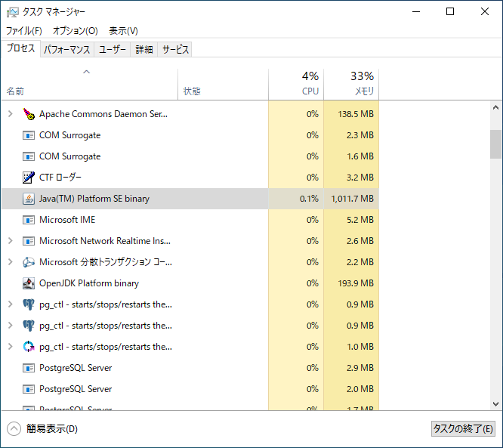This screenshot has height=448, width=503.
Task: Select the Java(TM) Platform SE binary name
Action: pyautogui.click(x=94, y=199)
